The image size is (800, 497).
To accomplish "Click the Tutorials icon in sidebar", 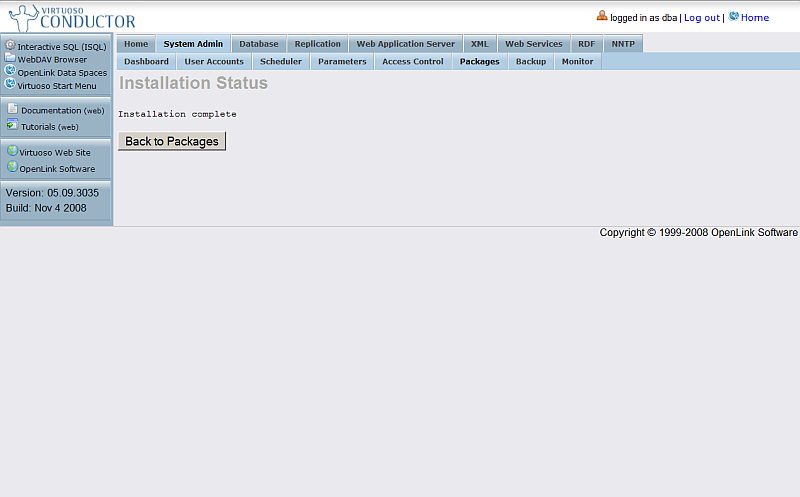I will tap(13, 125).
